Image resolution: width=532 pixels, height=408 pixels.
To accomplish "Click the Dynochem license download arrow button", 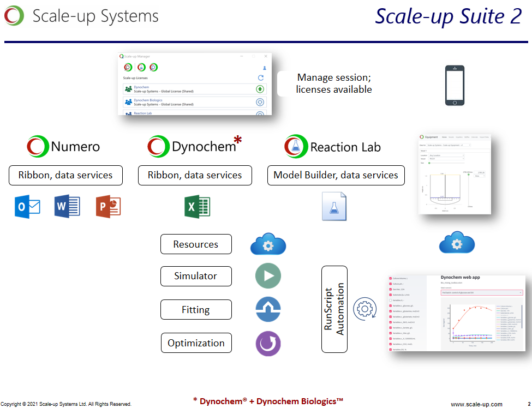I will [260, 89].
